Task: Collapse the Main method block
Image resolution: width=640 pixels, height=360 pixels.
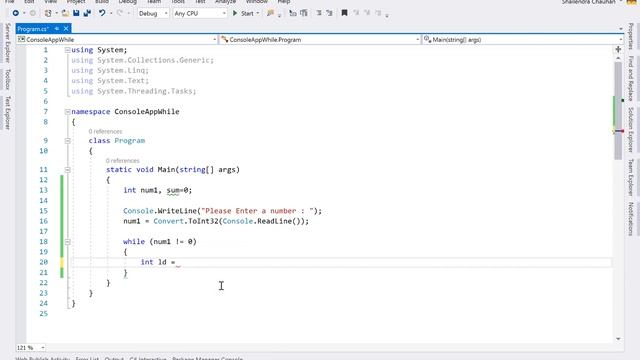Action: pos(67,170)
